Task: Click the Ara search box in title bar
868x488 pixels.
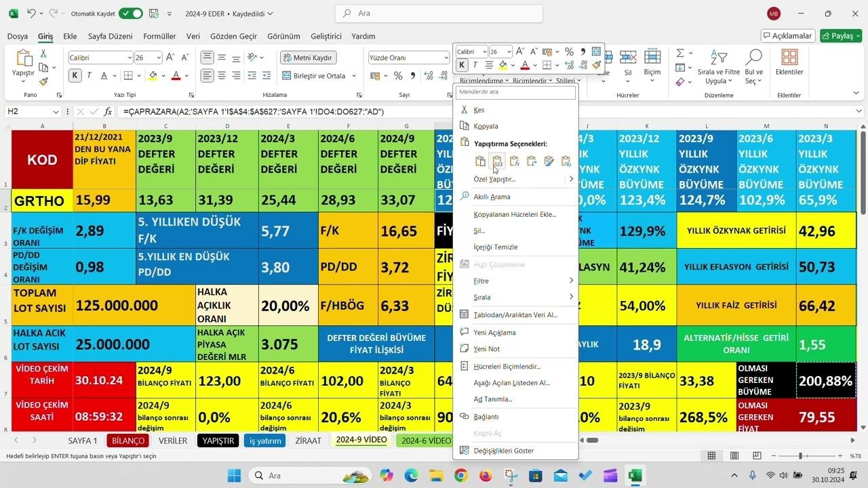Action: pyautogui.click(x=439, y=14)
